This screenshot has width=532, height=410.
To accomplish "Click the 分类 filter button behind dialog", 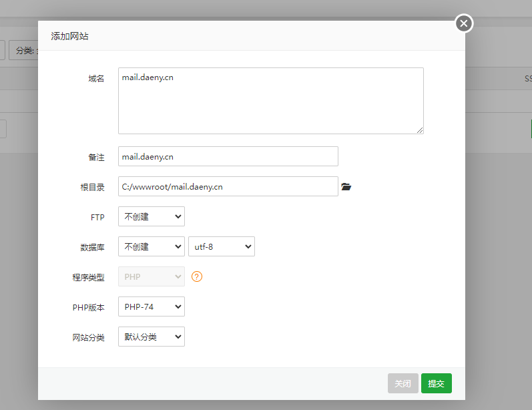I will (x=23, y=50).
